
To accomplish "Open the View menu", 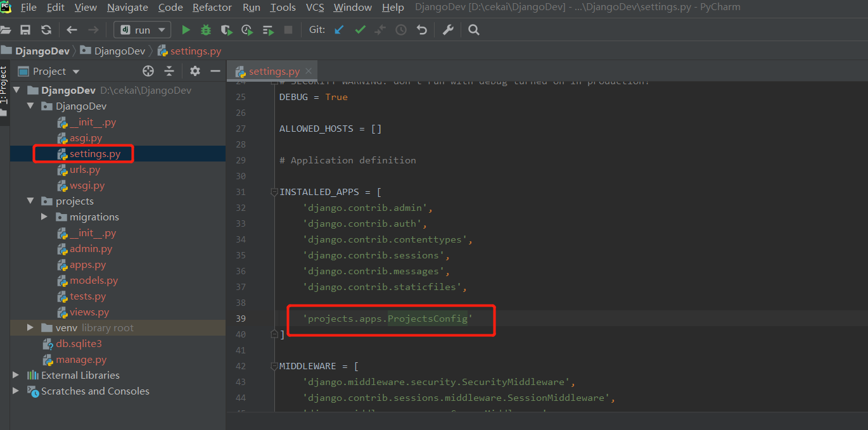I will coord(86,8).
